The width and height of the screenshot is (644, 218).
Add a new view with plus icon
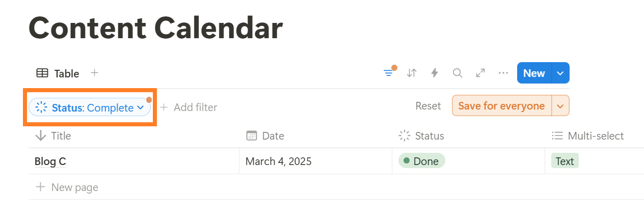[94, 73]
